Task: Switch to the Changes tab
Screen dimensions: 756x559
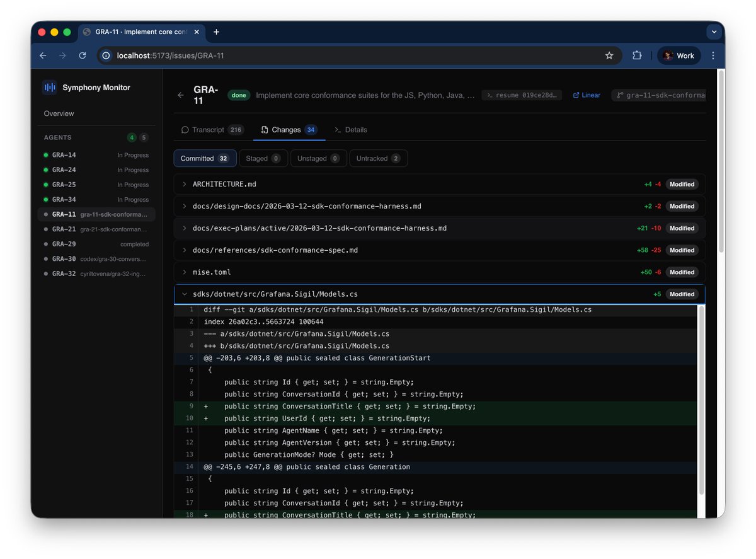Action: click(x=289, y=130)
